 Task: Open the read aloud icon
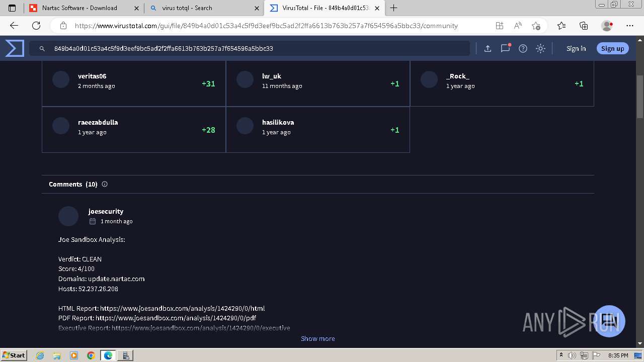tap(518, 26)
